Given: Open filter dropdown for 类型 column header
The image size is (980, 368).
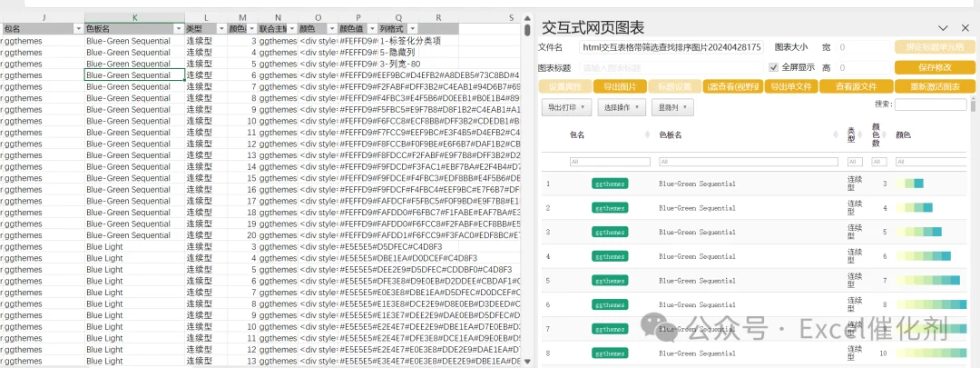Looking at the screenshot, I should tap(221, 29).
